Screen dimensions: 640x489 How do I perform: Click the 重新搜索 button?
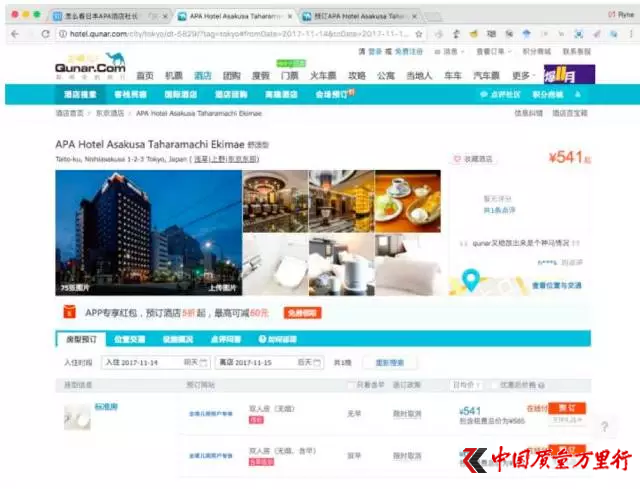pyautogui.click(x=390, y=362)
